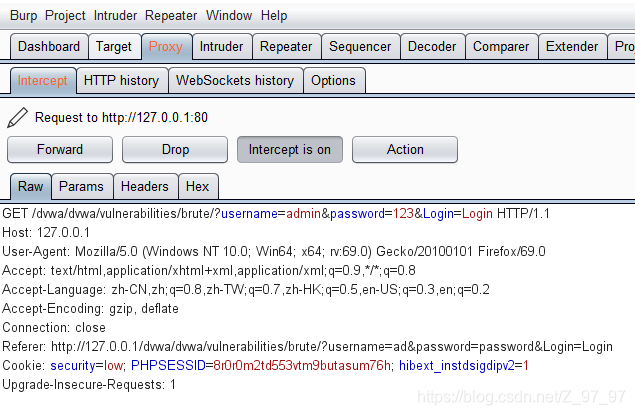The image size is (635, 415).
Task: Click 'Accept-Encoding: gzip, deflate' line
Action: click(x=90, y=309)
